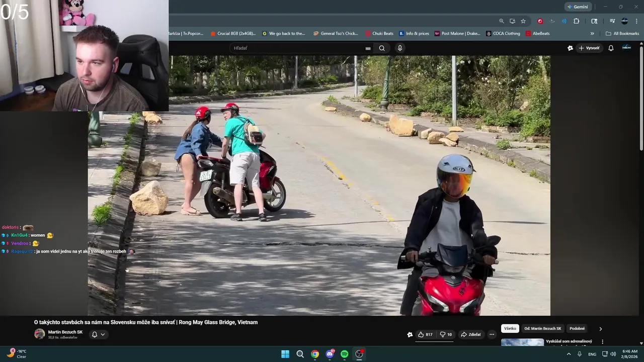Open Discord from the taskbar
The image size is (644, 362).
tap(330, 354)
